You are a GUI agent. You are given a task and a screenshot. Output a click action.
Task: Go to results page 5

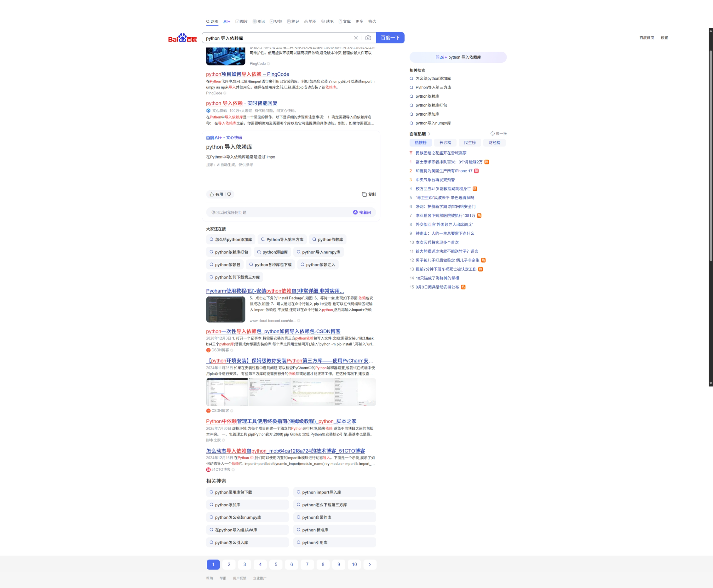pyautogui.click(x=276, y=564)
